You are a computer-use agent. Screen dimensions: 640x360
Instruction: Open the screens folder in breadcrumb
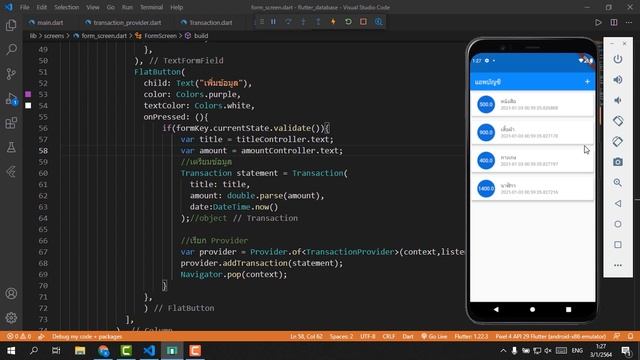pos(54,36)
